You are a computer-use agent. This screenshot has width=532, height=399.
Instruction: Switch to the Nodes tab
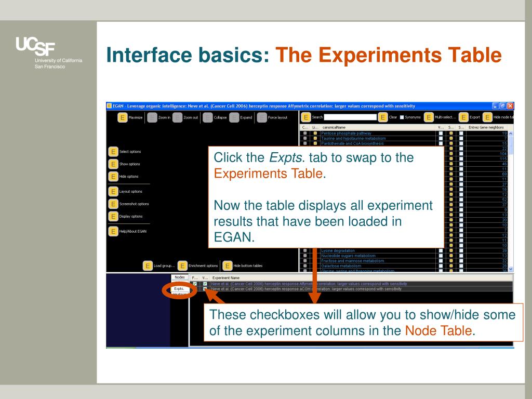[x=179, y=277]
